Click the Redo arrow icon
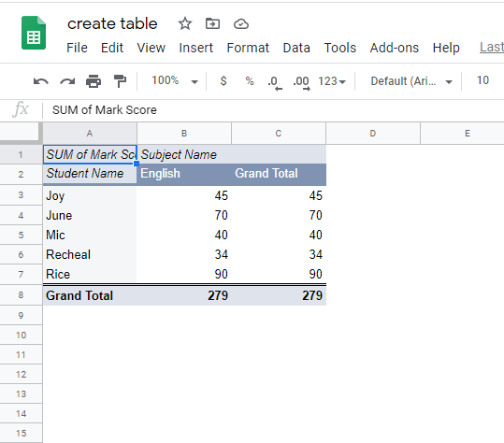The image size is (504, 443). tap(67, 81)
